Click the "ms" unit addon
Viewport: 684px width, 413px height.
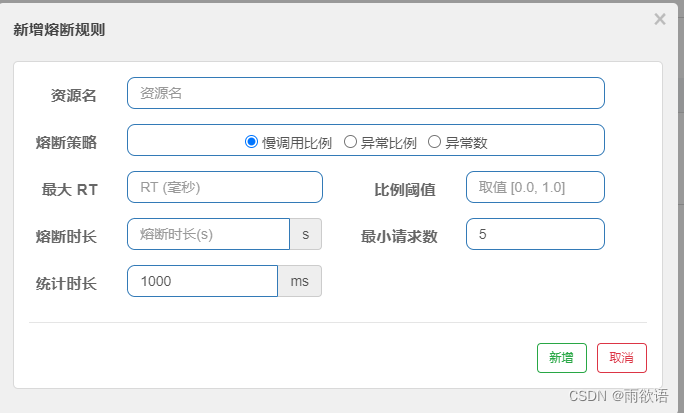300,281
